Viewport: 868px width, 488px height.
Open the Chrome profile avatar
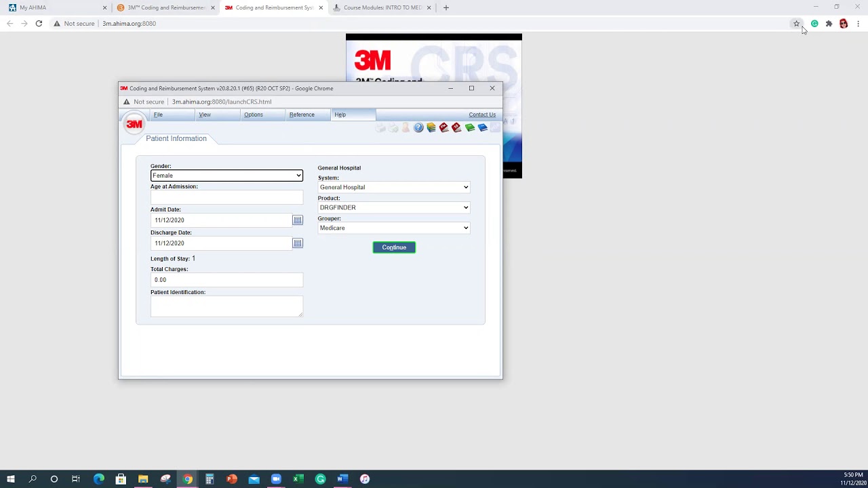click(x=844, y=24)
